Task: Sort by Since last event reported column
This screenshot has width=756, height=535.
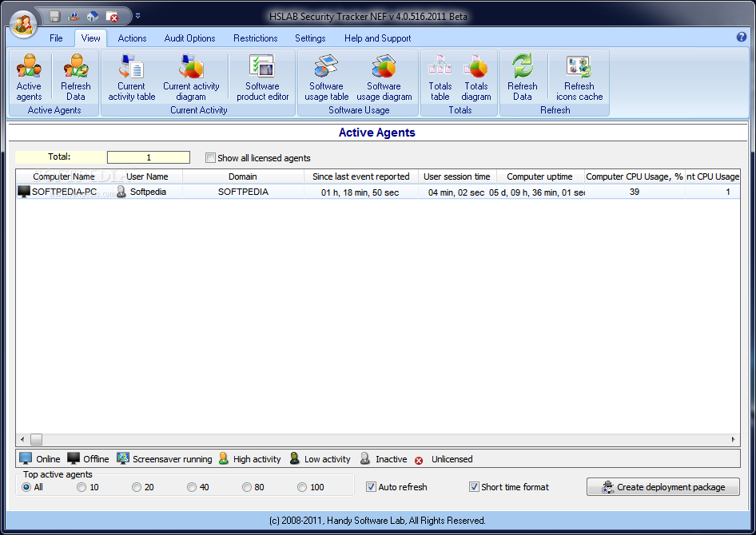Action: click(361, 176)
